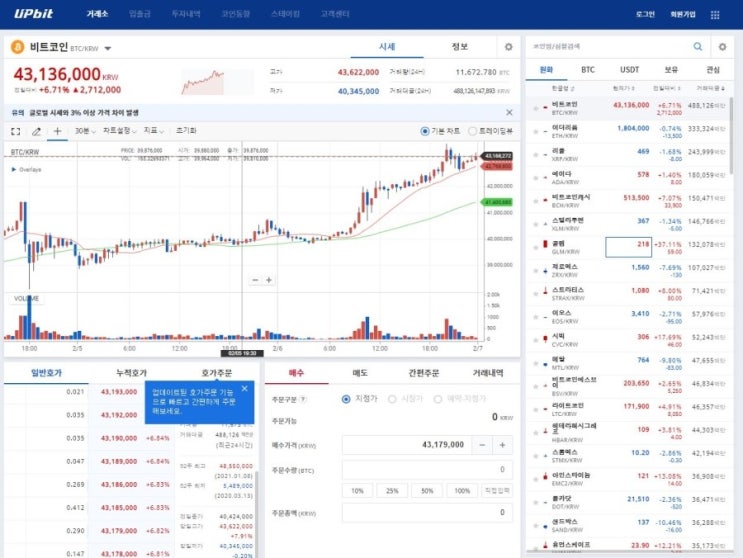
Task: Increase buy price with plus stepper
Action: pyautogui.click(x=502, y=445)
